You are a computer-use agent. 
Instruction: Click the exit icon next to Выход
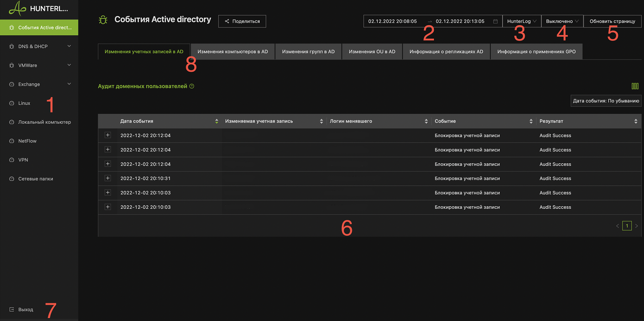[x=12, y=310]
